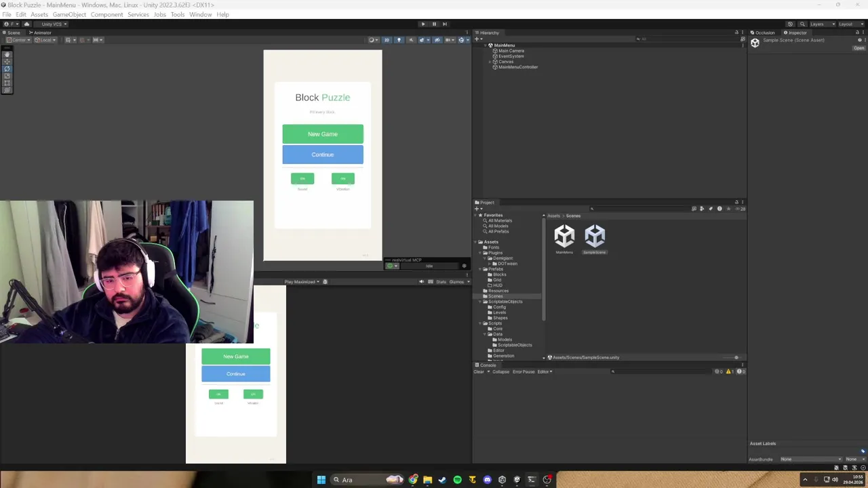This screenshot has width=868, height=488.
Task: Expand the DOTween folder
Action: (490, 264)
